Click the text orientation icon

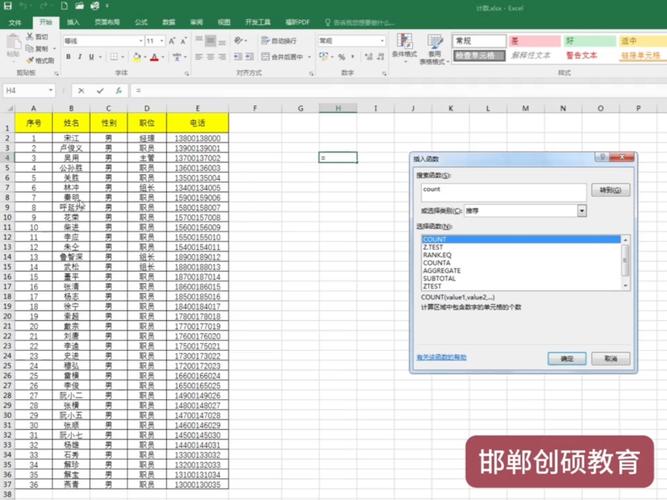(x=238, y=40)
